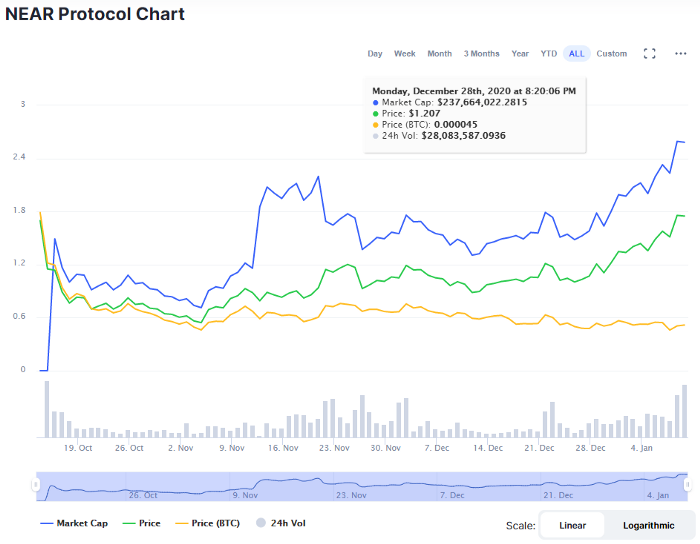The image size is (700, 544).
Task: Switch scale to Logarithmic
Action: tap(648, 525)
